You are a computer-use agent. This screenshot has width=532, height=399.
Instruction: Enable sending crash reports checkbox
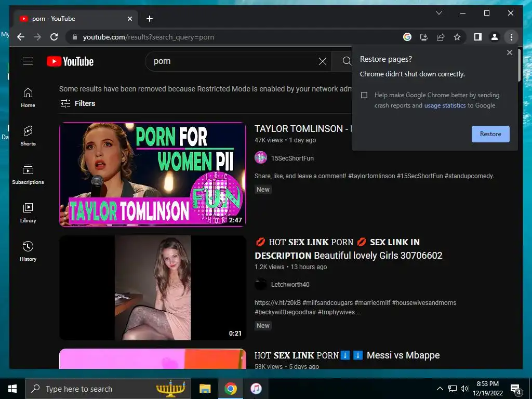pos(364,95)
